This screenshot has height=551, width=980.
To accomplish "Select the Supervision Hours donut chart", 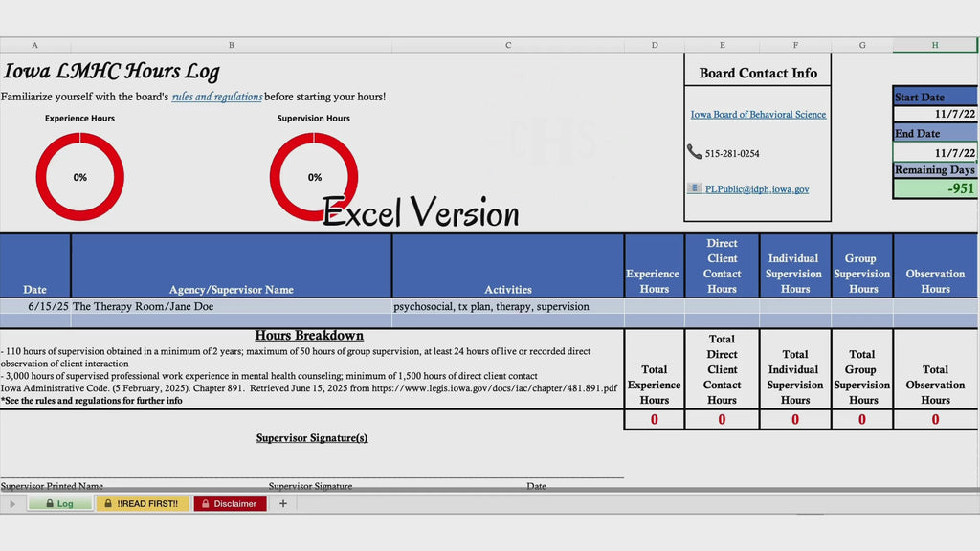I will pyautogui.click(x=314, y=177).
